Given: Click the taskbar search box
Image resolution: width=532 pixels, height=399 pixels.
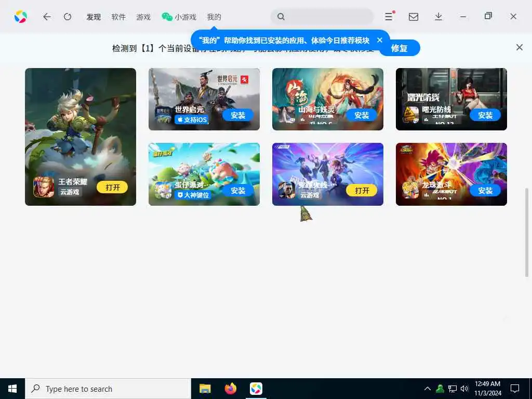Looking at the screenshot, I should [x=108, y=389].
